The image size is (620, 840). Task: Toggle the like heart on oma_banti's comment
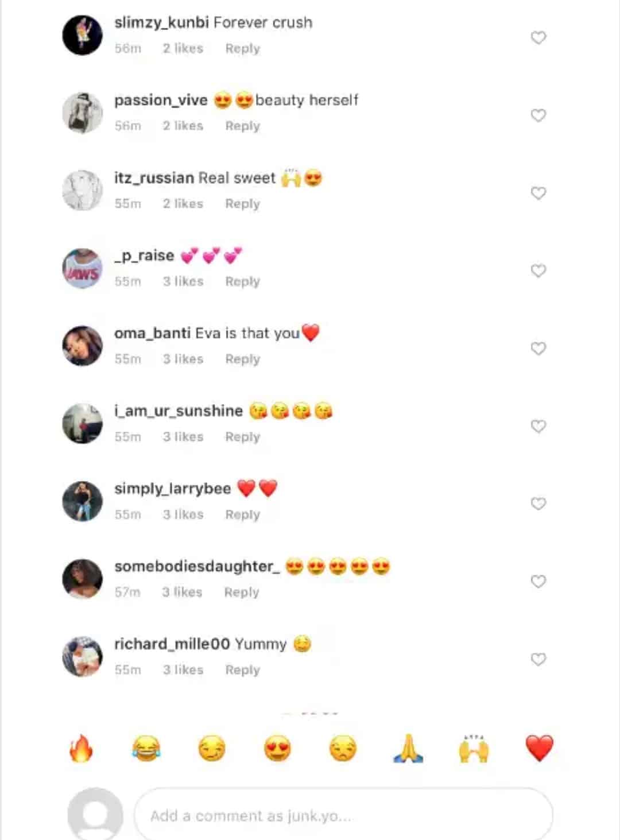tap(538, 349)
